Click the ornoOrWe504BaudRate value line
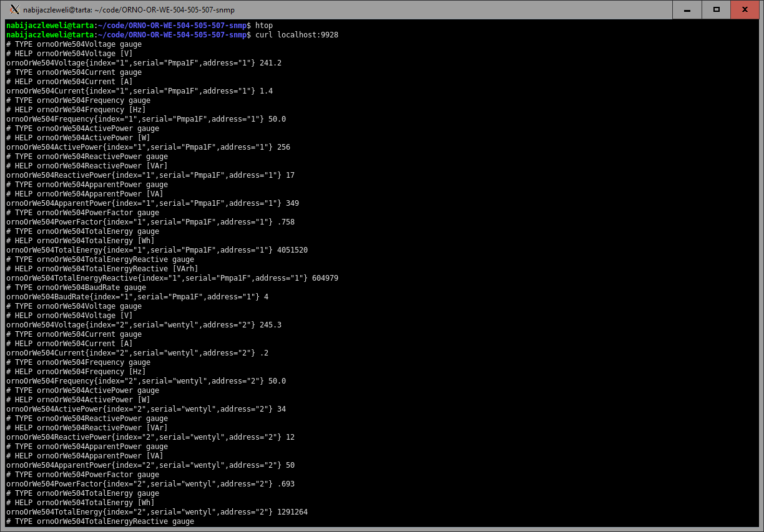764x532 pixels. click(x=137, y=297)
